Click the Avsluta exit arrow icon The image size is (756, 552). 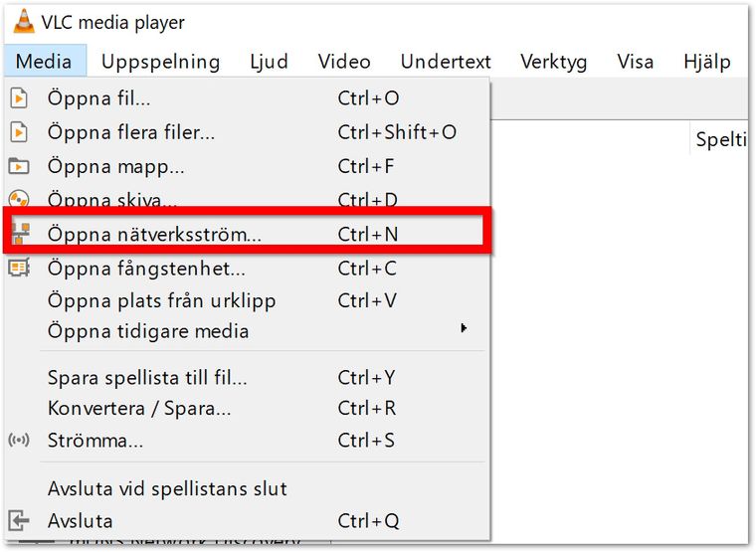click(x=19, y=520)
